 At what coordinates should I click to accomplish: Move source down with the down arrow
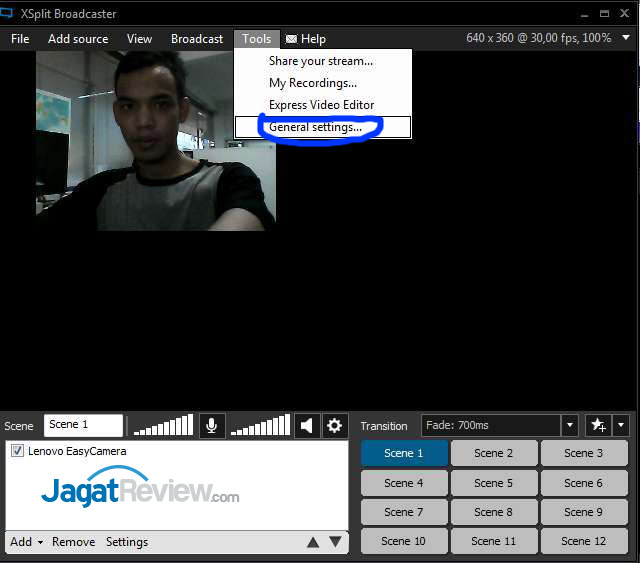coord(336,542)
